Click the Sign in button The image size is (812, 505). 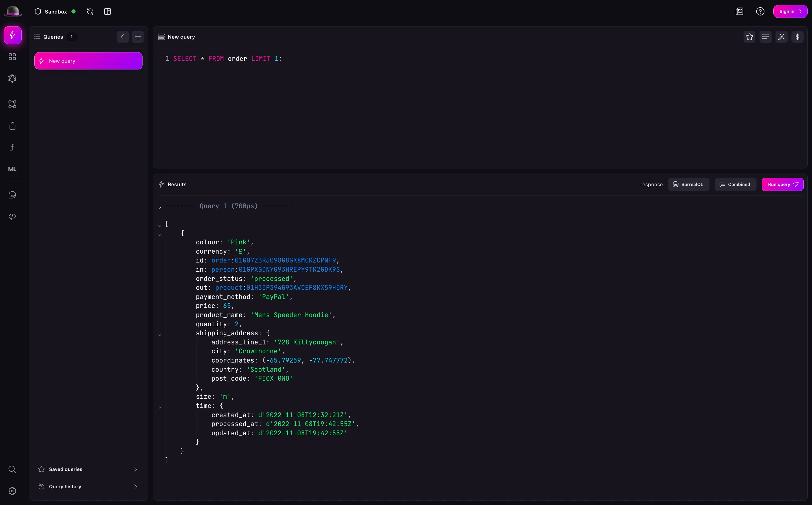790,11
